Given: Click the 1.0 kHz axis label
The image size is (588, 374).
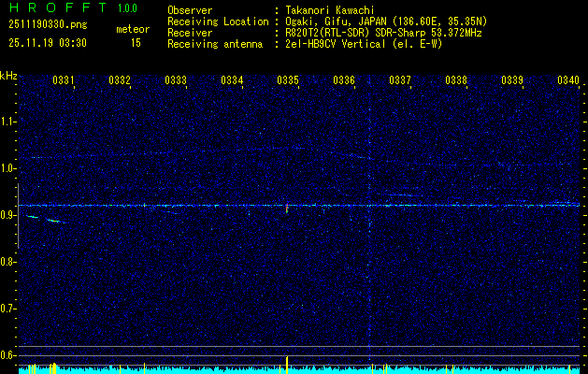Looking at the screenshot, I should pyautogui.click(x=8, y=169).
